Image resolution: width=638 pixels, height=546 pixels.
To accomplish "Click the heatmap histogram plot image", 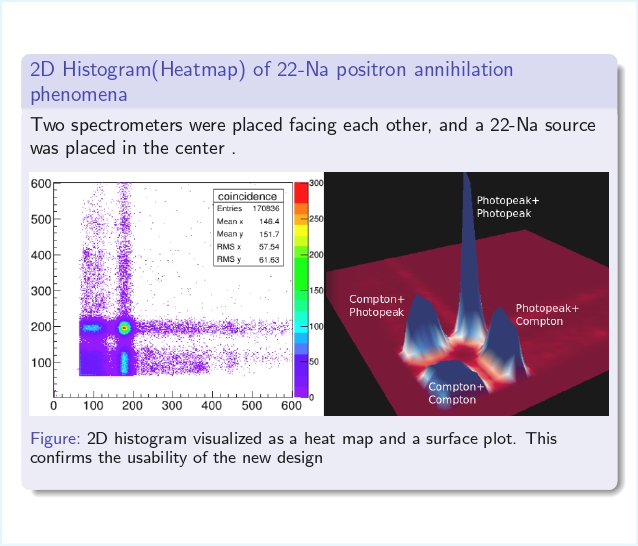I will pos(177,293).
